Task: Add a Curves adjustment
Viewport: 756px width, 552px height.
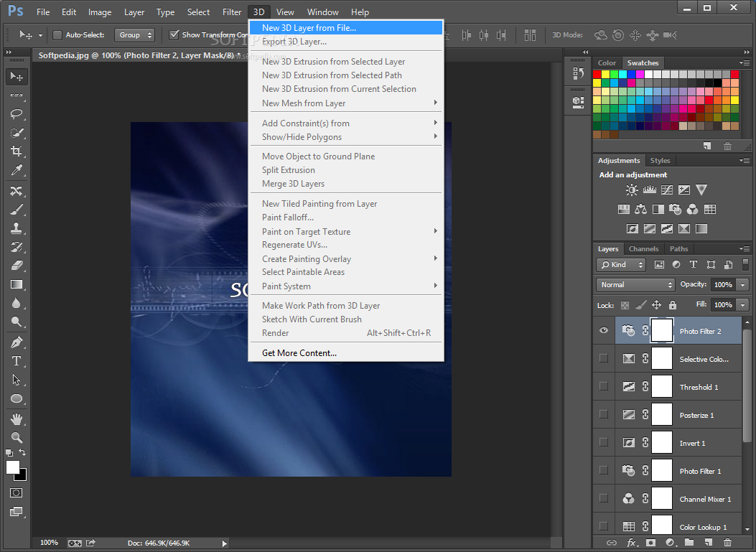Action: [667, 190]
